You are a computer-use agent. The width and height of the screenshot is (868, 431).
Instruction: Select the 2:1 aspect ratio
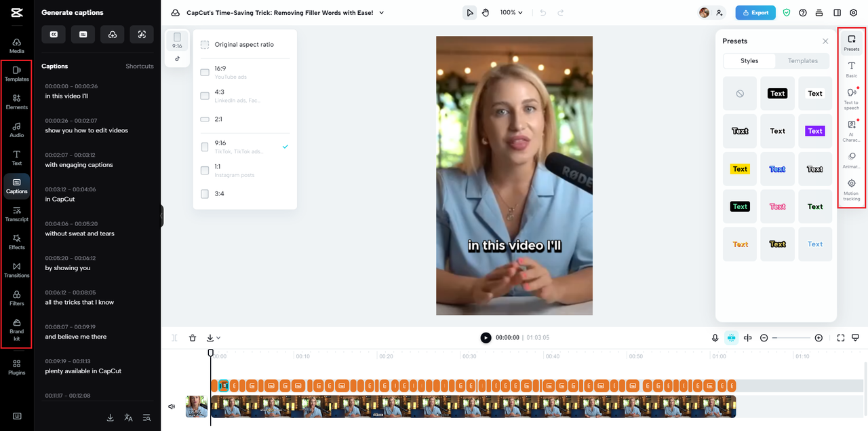[245, 119]
